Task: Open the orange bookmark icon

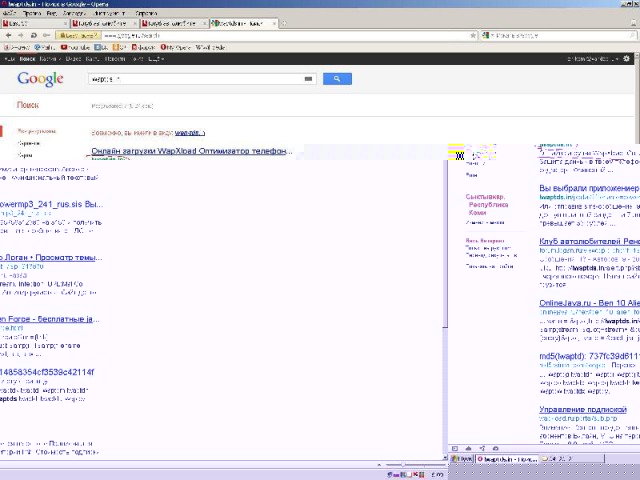Action: pyautogui.click(x=119, y=47)
